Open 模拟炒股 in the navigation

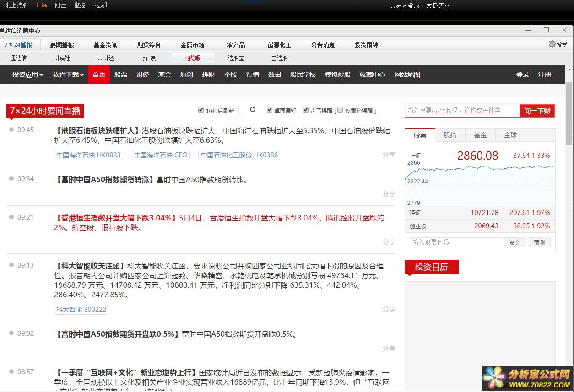click(x=338, y=75)
